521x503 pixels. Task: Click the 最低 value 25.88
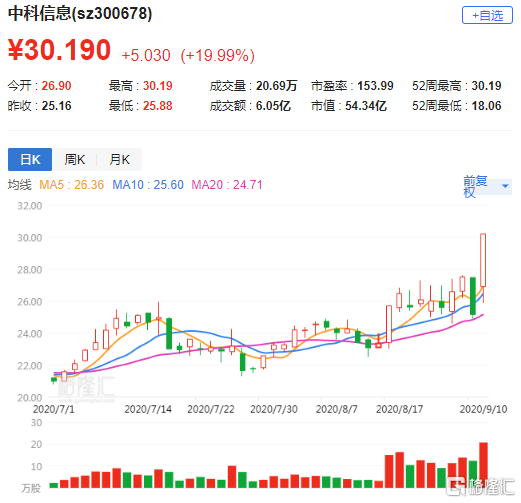click(158, 106)
